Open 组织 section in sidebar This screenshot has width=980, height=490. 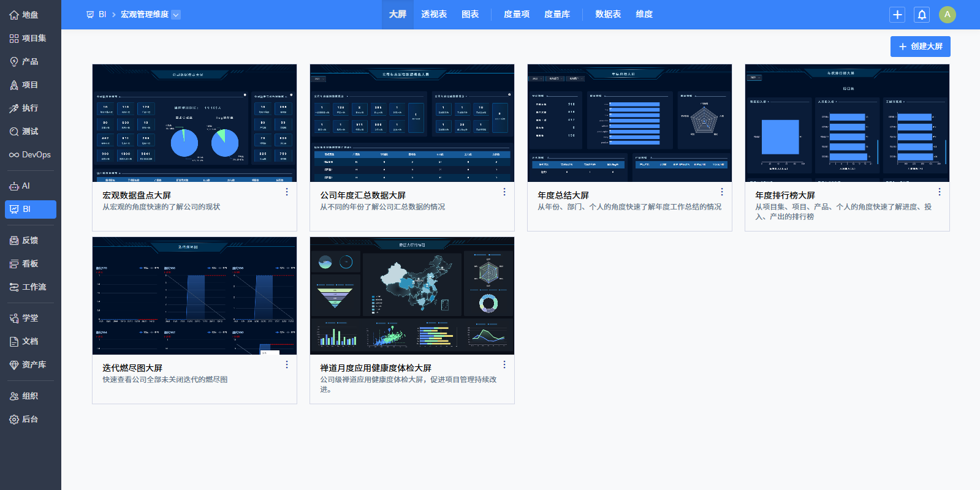(31, 396)
